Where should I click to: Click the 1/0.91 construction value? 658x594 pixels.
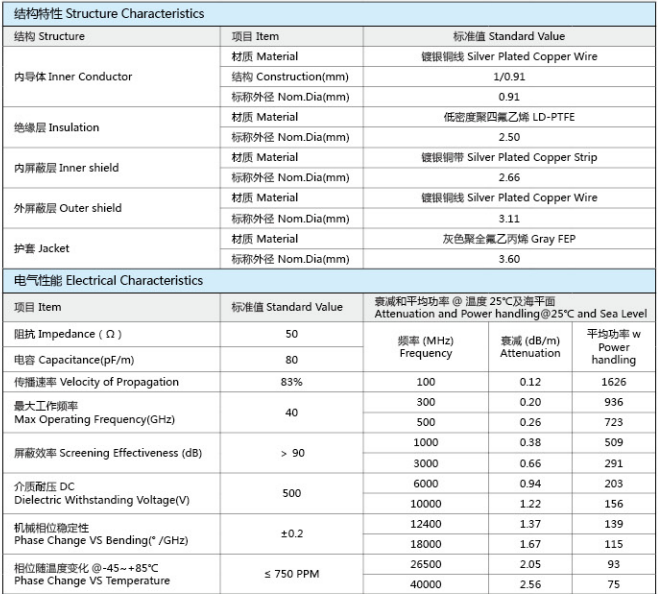[x=509, y=77]
